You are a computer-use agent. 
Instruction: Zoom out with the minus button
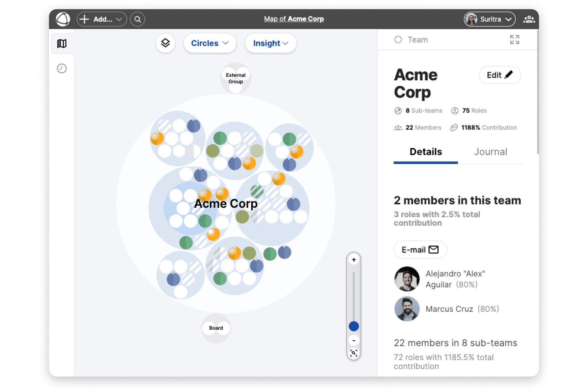click(354, 340)
